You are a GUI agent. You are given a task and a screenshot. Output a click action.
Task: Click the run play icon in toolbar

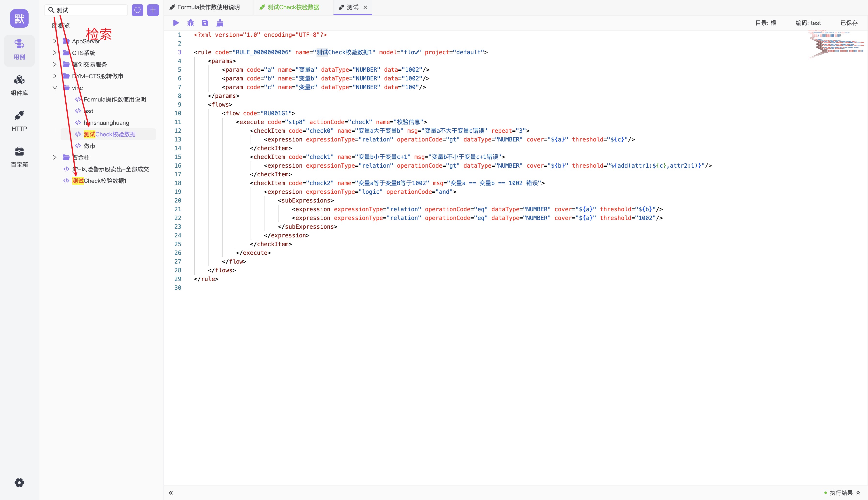pyautogui.click(x=176, y=23)
